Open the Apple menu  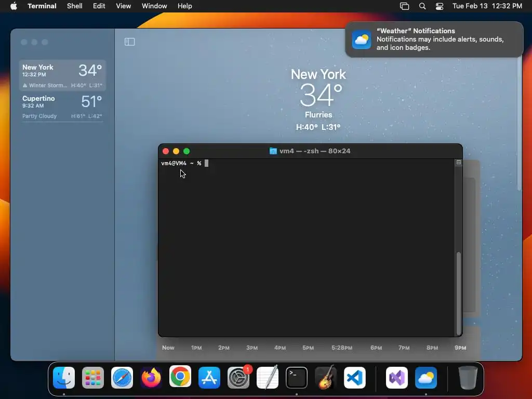[x=14, y=6]
